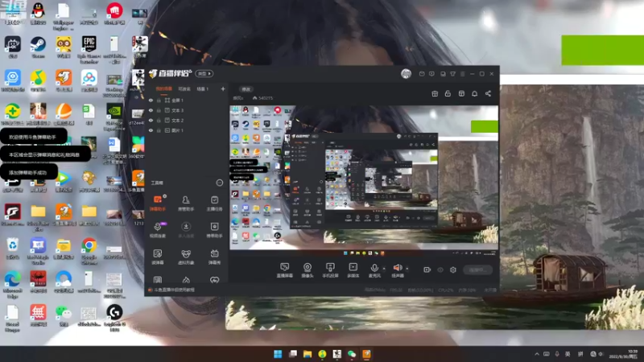Viewport: 644px width, 362px height.
Task: Select the 全屏 1 source row
Action: (x=187, y=100)
